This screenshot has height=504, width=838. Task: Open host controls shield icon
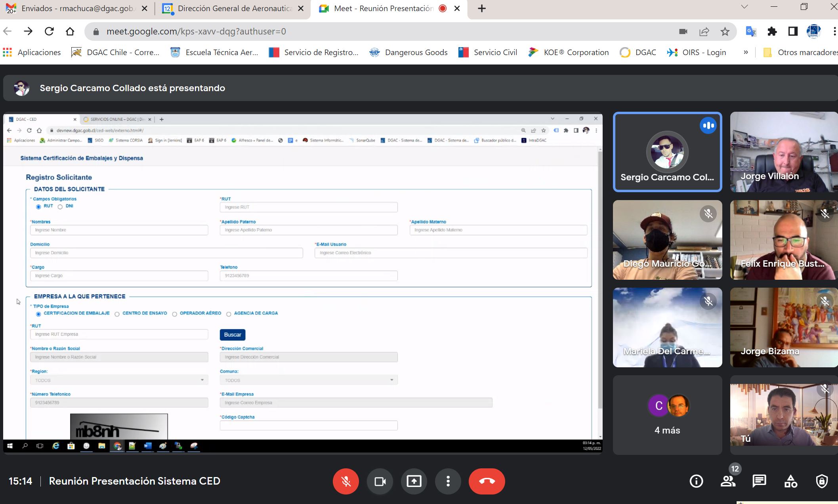click(x=822, y=481)
